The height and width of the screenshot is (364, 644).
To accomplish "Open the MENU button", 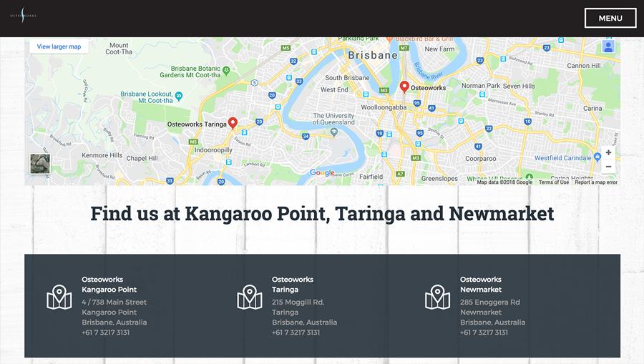I will 610,18.
